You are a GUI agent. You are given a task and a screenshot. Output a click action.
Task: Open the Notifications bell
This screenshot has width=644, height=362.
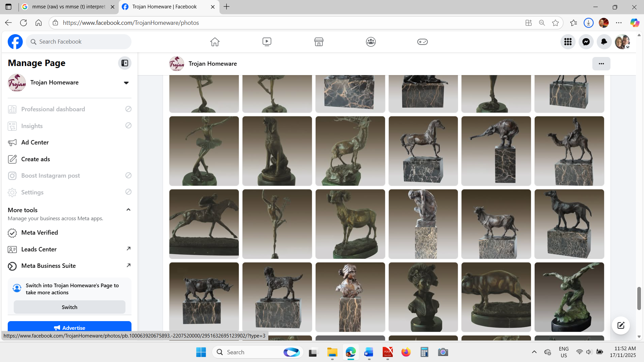604,42
